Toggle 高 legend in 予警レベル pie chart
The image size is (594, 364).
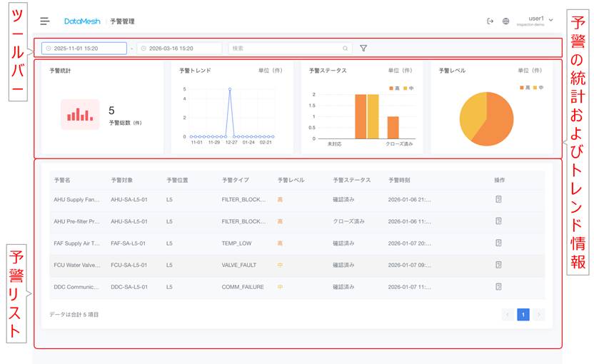[524, 88]
